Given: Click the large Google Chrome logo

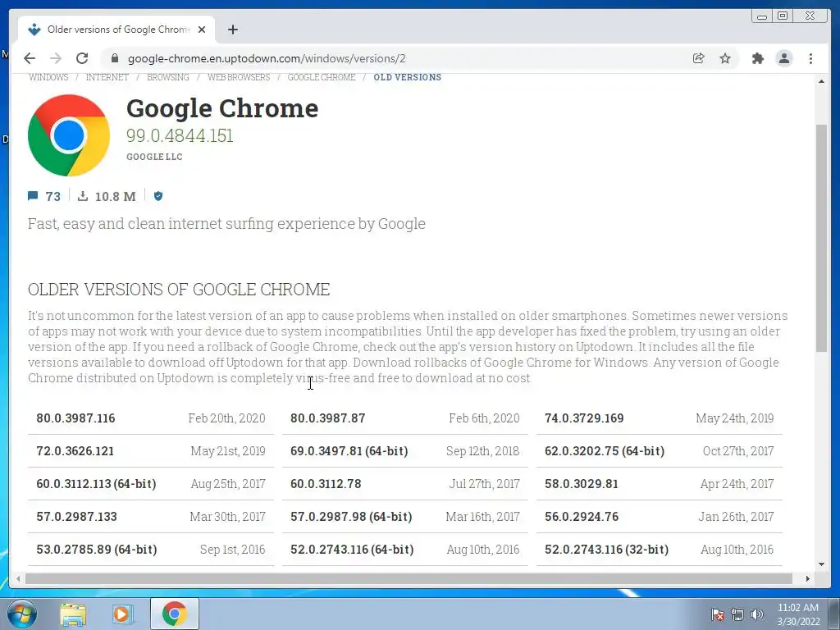Looking at the screenshot, I should pyautogui.click(x=69, y=135).
